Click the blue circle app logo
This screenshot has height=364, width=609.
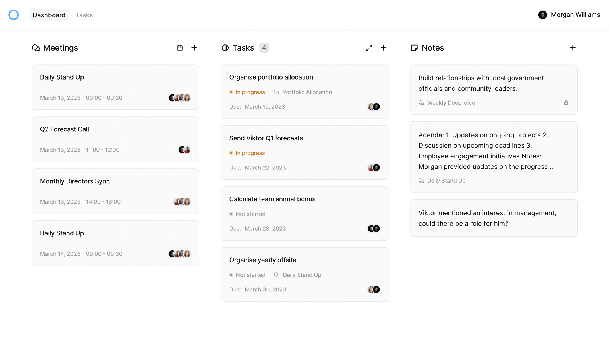pos(13,15)
